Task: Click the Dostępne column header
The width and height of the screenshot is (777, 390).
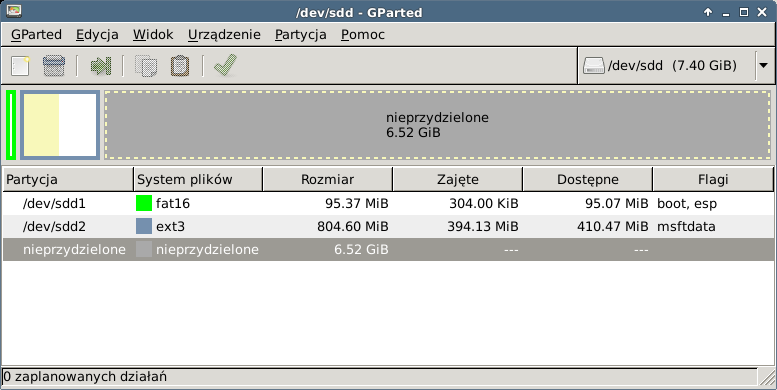Action: click(x=588, y=179)
